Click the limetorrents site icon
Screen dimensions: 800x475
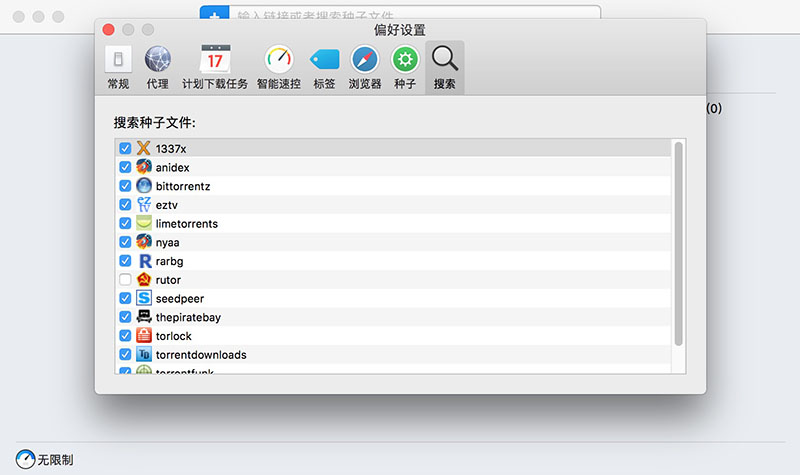144,223
